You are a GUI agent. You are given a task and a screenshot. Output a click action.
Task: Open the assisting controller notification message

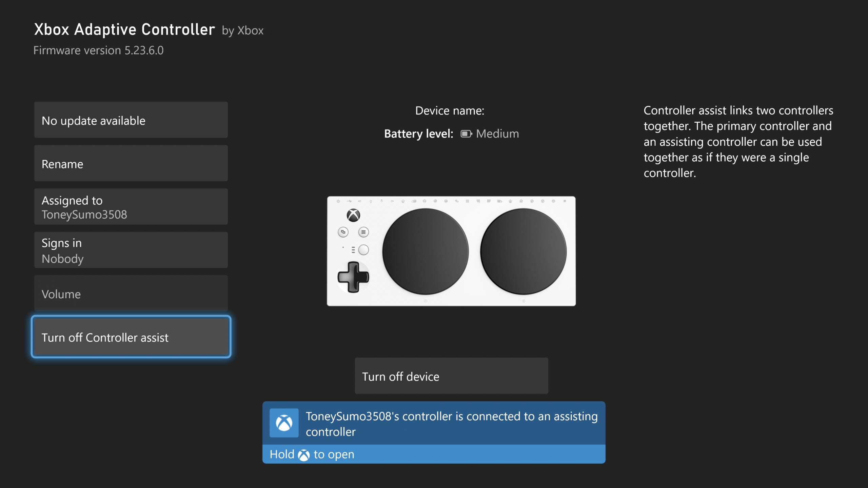click(x=434, y=432)
